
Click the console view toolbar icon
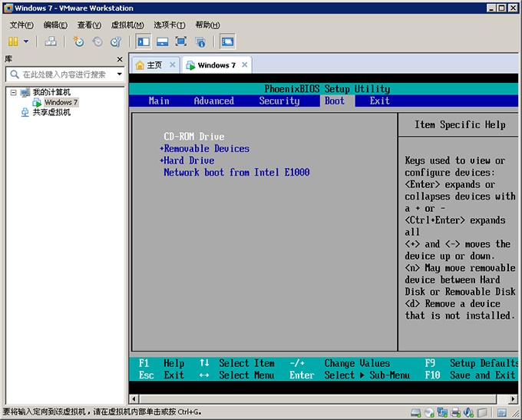[228, 41]
